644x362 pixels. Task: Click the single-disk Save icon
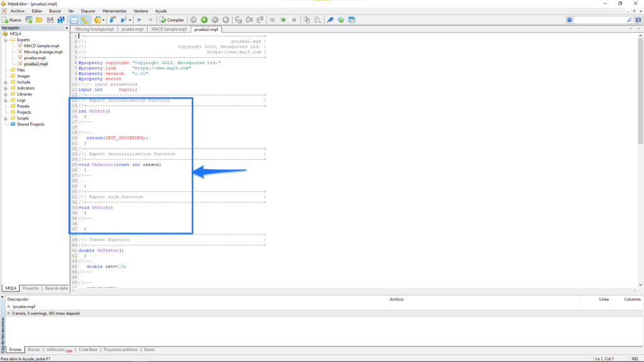[x=50, y=19]
